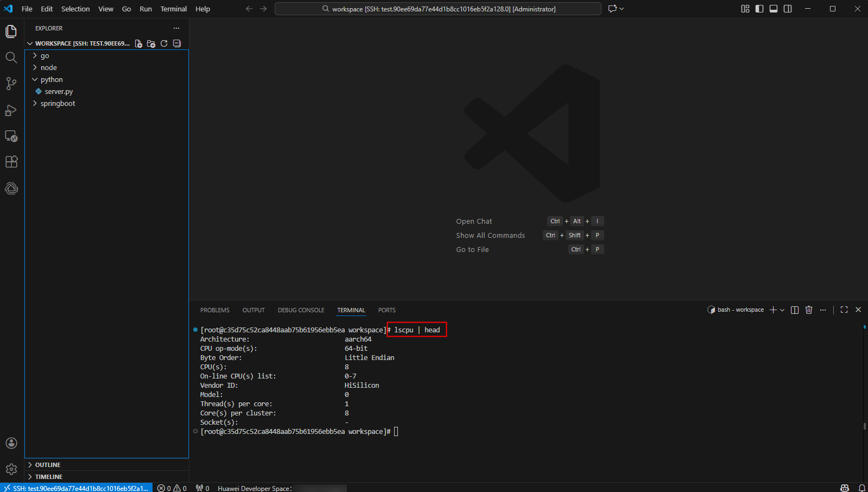868x492 pixels.
Task: Focus terminal prompt input line
Action: pyautogui.click(x=396, y=432)
